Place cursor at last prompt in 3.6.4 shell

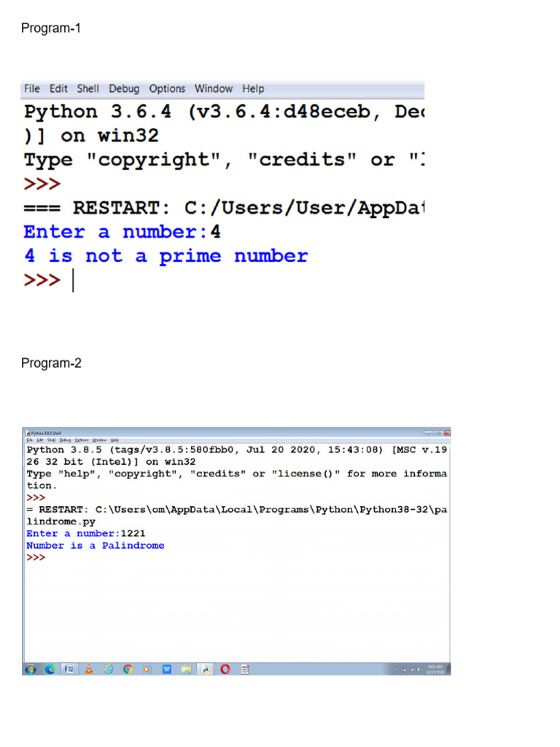(x=73, y=280)
